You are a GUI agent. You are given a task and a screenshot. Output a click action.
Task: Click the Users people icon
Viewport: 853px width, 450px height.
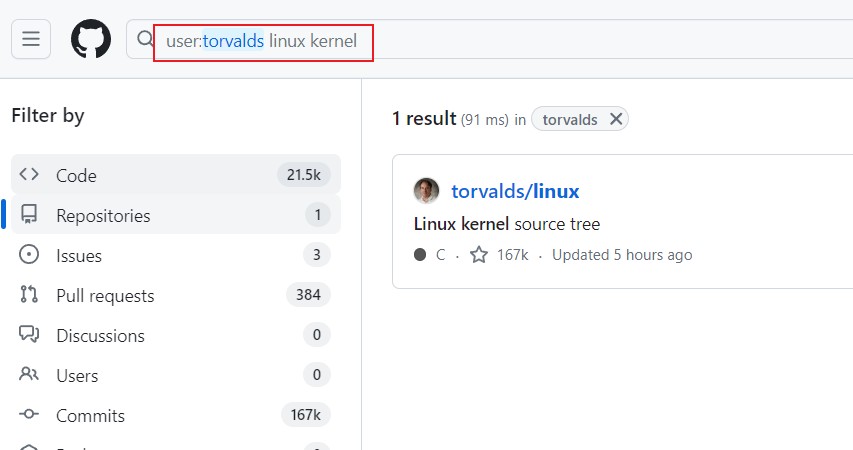click(29, 374)
